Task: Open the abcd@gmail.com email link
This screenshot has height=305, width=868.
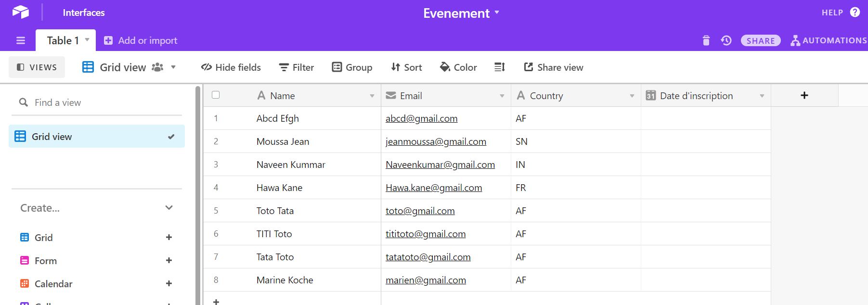Action: pyautogui.click(x=422, y=118)
